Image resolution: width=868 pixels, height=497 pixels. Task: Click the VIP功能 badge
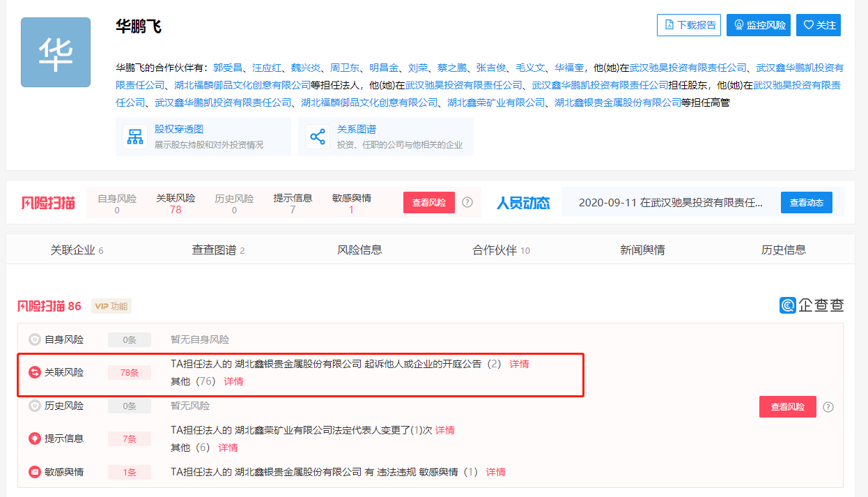[111, 306]
